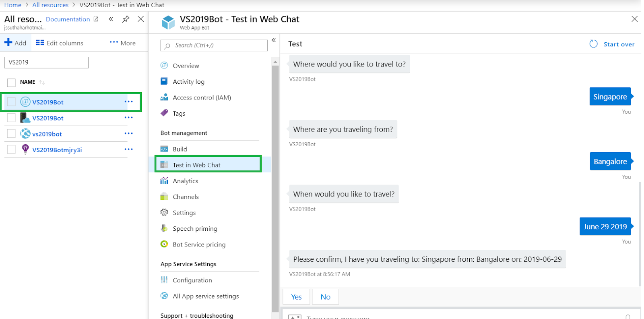
Task: Collapse the All resources blade with chevrons
Action: [x=111, y=19]
